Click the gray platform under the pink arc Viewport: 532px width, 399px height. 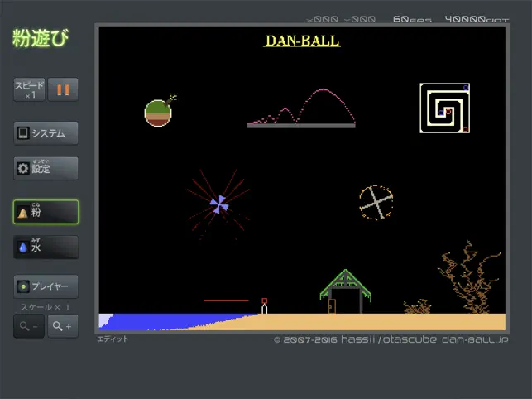tap(301, 126)
